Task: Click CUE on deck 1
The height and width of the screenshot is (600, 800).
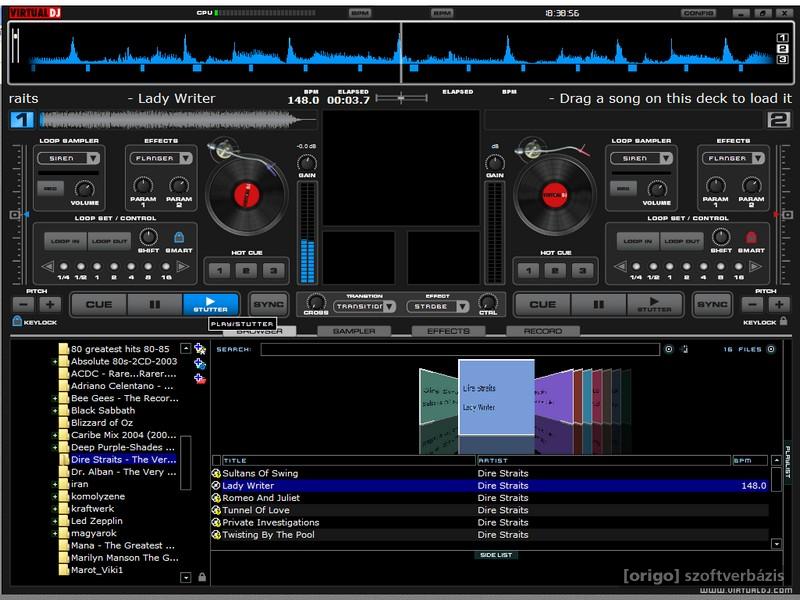Action: (99, 304)
